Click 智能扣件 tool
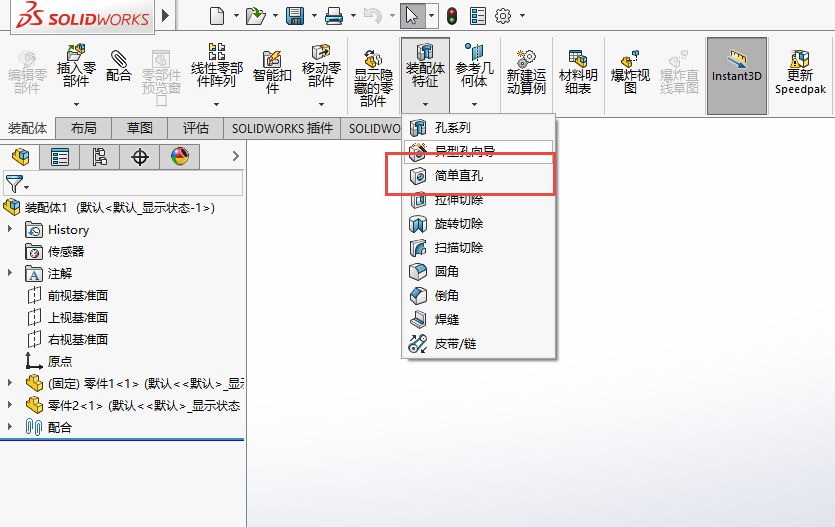This screenshot has height=527, width=835. click(x=272, y=72)
